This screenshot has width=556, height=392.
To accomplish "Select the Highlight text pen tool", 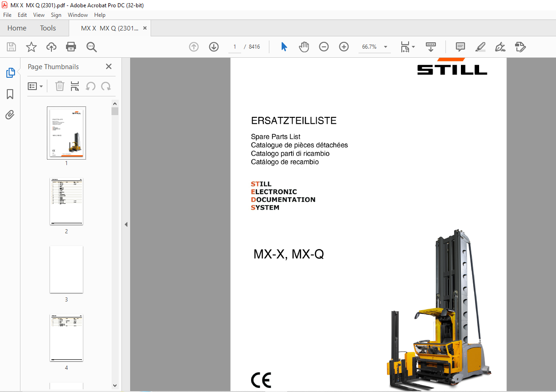I will 480,47.
